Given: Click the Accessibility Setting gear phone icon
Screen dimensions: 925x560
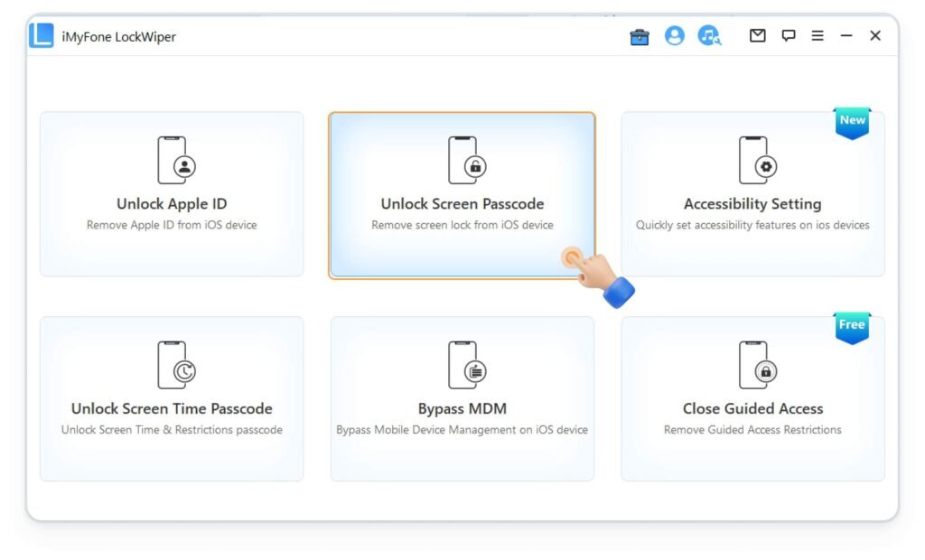Looking at the screenshot, I should point(758,161).
